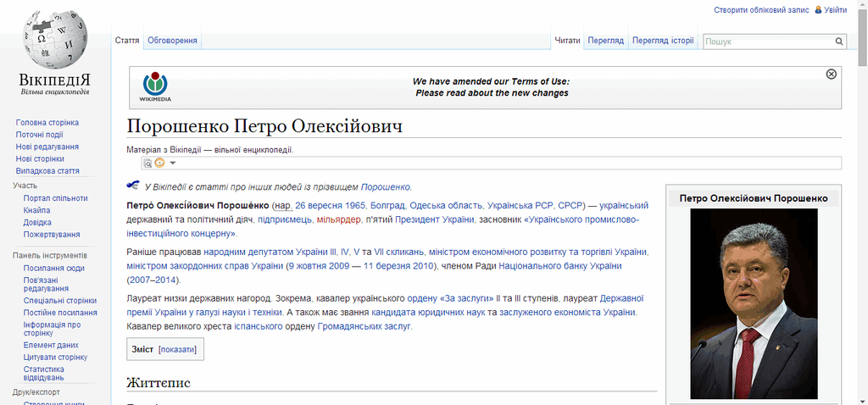Click the Wikipedia globe logo
Screen dimensions: 868x405
[x=55, y=41]
